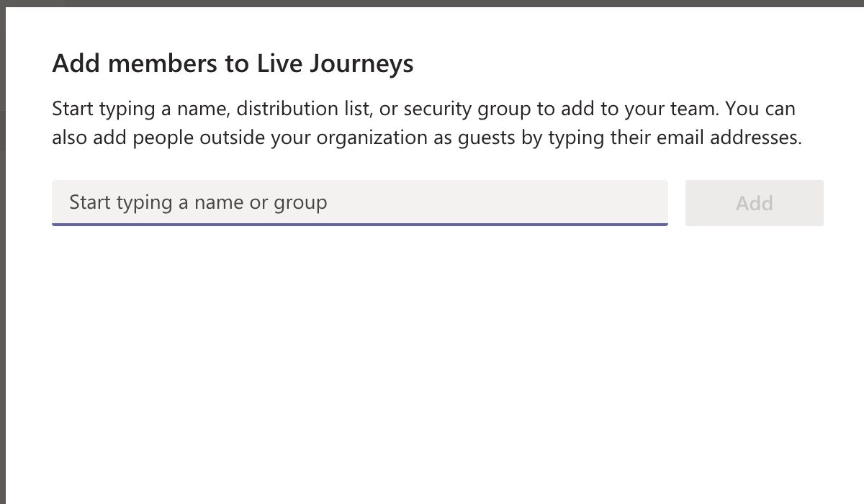Click the description paragraph about adding guests

427,123
